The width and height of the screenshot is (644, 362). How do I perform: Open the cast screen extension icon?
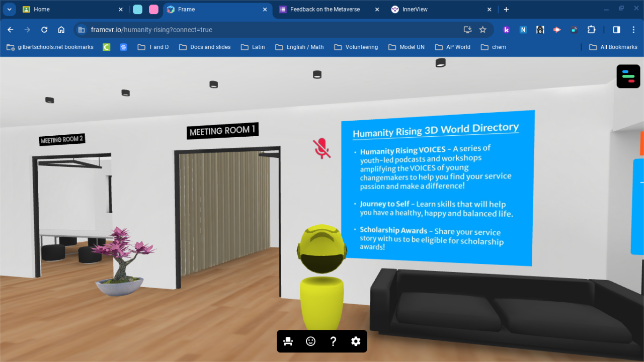574,30
